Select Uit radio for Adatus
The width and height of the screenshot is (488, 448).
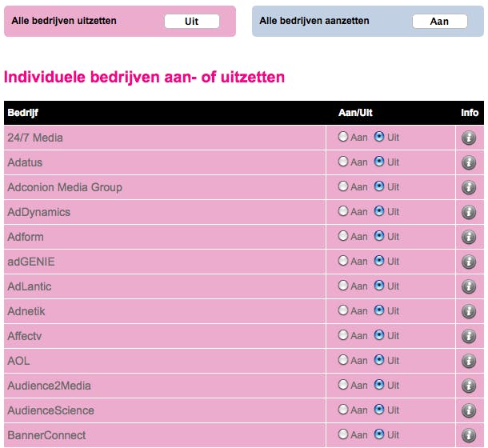click(378, 162)
